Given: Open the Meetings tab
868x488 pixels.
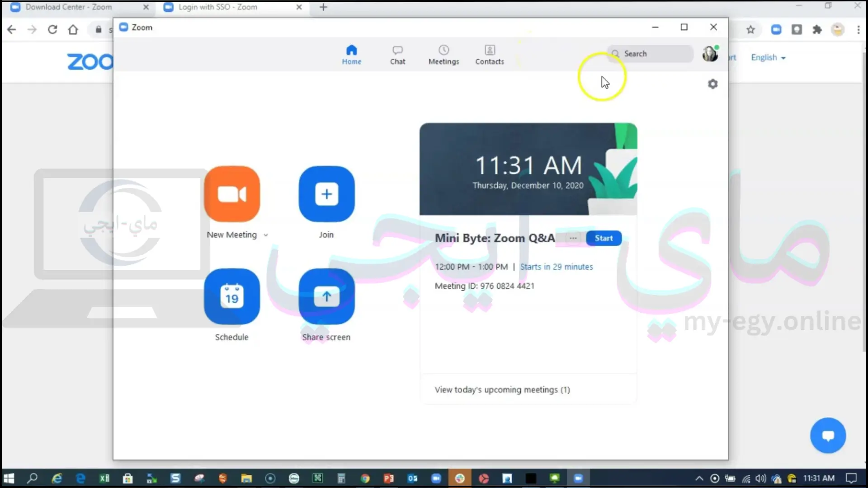Looking at the screenshot, I should click(x=443, y=55).
